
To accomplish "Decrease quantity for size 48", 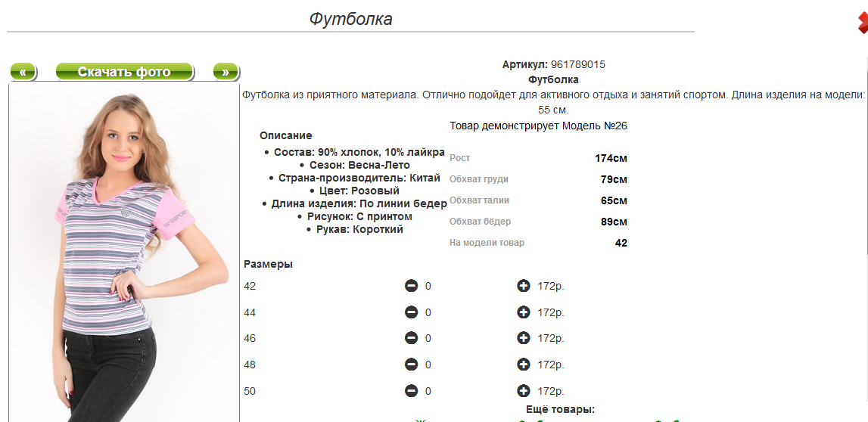I will 411,365.
